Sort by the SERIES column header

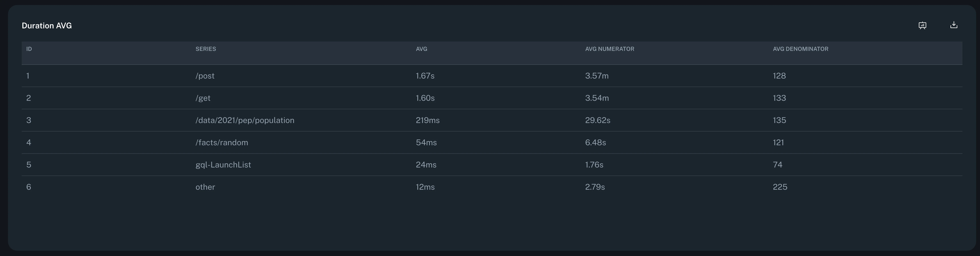click(205, 49)
